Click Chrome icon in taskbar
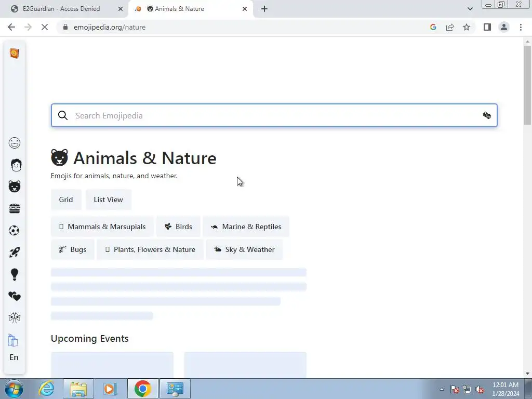 (x=142, y=389)
